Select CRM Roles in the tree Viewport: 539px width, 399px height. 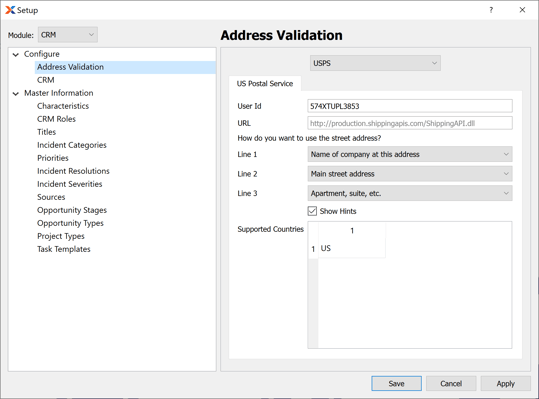tap(56, 119)
